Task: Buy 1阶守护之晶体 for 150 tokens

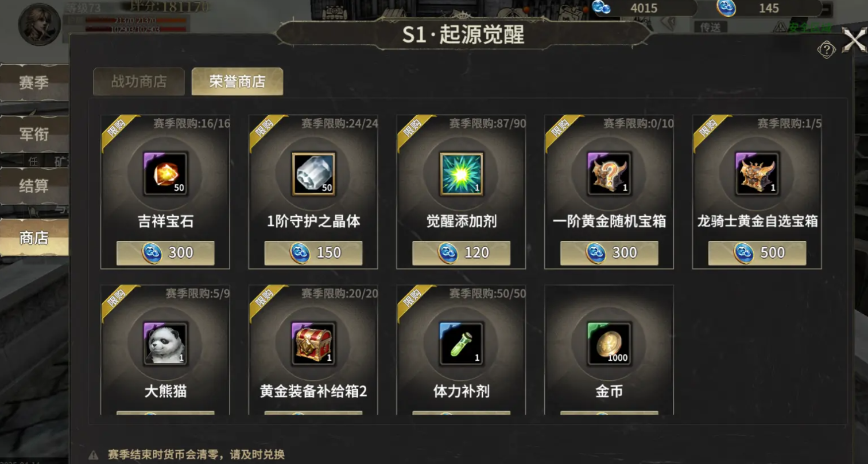Action: (313, 253)
